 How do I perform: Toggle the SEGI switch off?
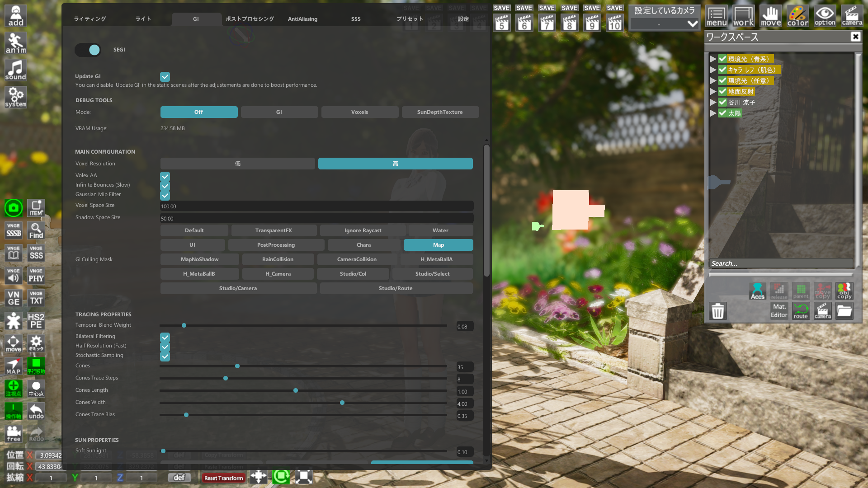[x=88, y=50]
